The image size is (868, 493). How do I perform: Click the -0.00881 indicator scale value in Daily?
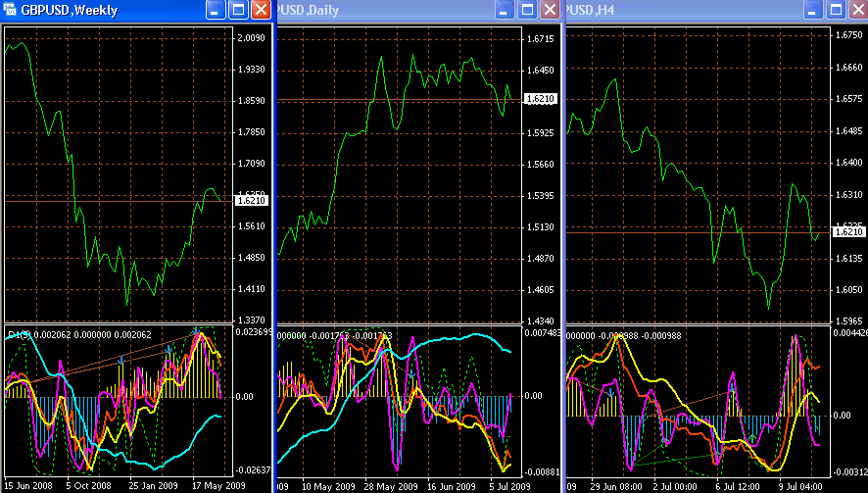542,472
